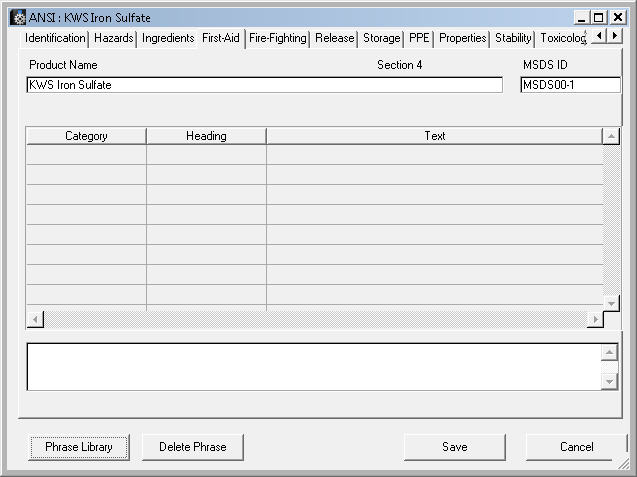Click the Product Name input field
This screenshot has height=477, width=637.
click(x=264, y=85)
